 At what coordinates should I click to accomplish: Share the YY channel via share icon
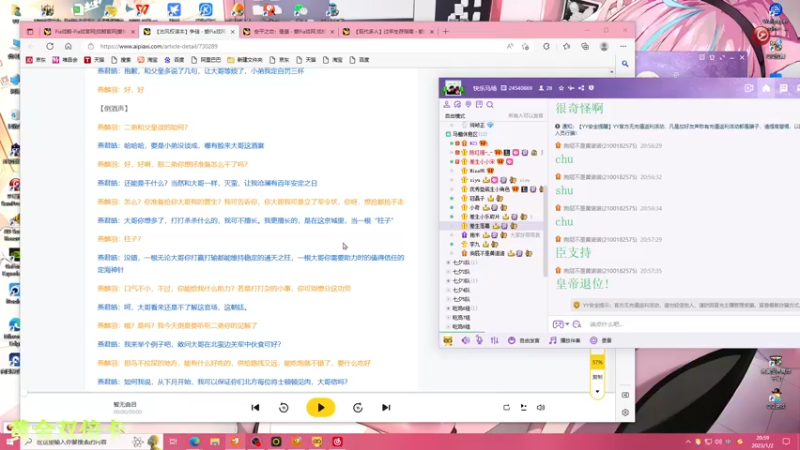click(581, 88)
